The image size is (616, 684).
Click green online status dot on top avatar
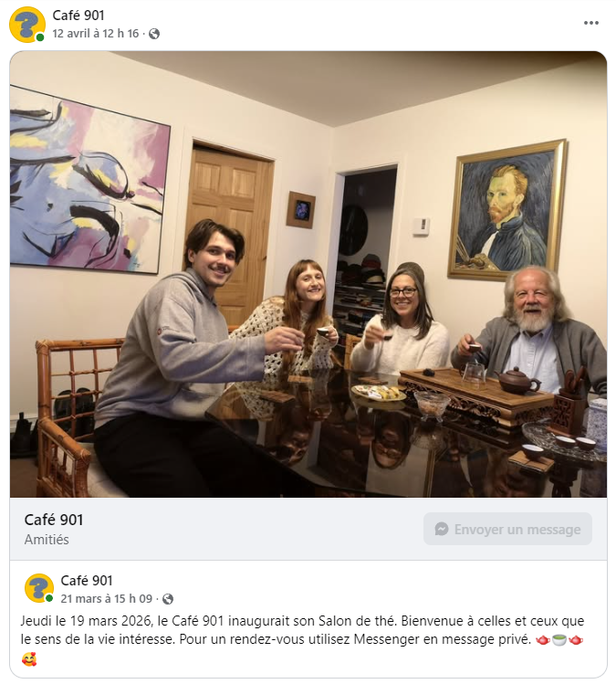[40, 37]
